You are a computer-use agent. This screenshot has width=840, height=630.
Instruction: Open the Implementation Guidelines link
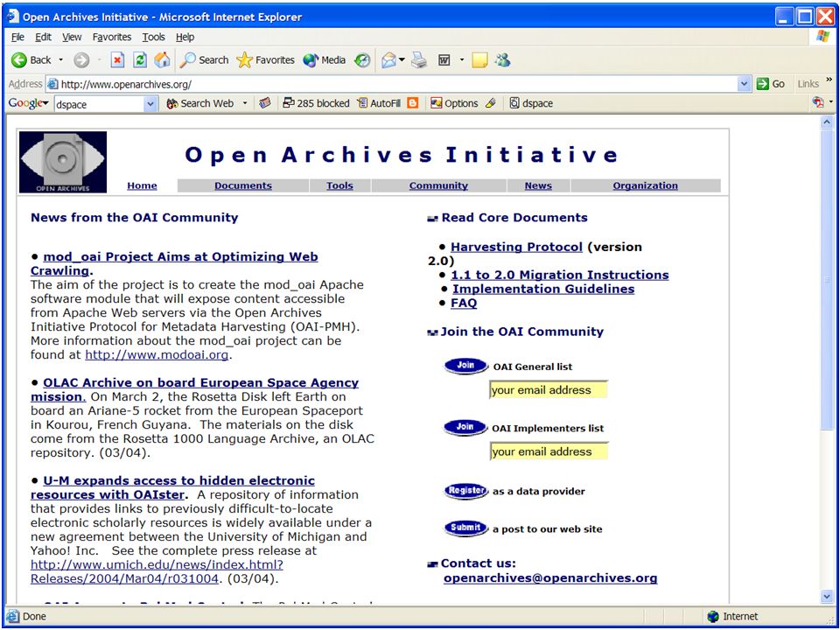point(543,289)
